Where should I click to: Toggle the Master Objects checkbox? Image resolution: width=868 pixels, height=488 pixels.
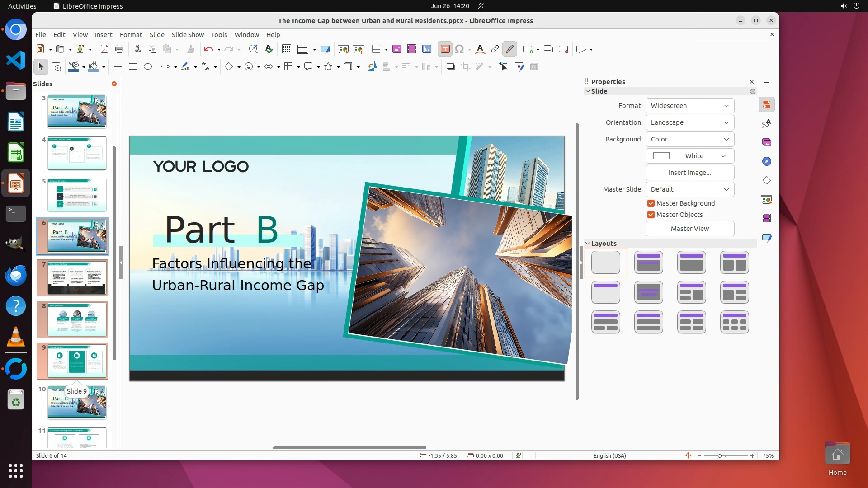coord(651,215)
